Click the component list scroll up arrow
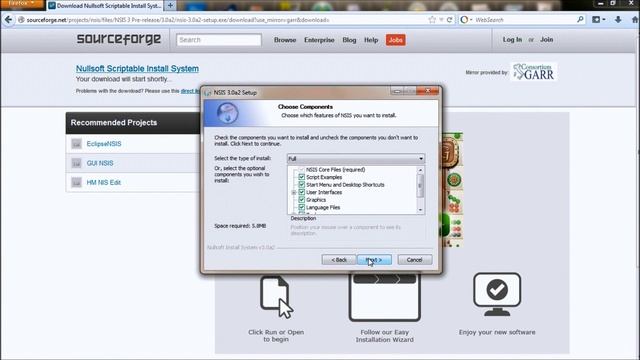The height and width of the screenshot is (360, 640). pos(420,170)
